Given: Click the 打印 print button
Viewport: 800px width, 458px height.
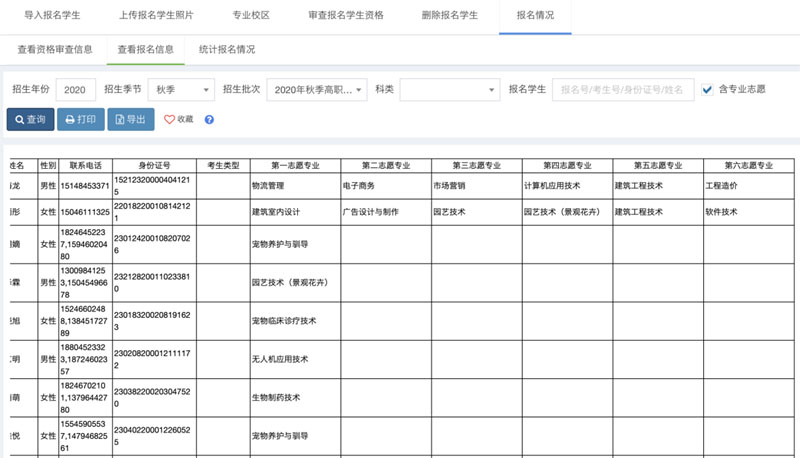Looking at the screenshot, I should 80,119.
